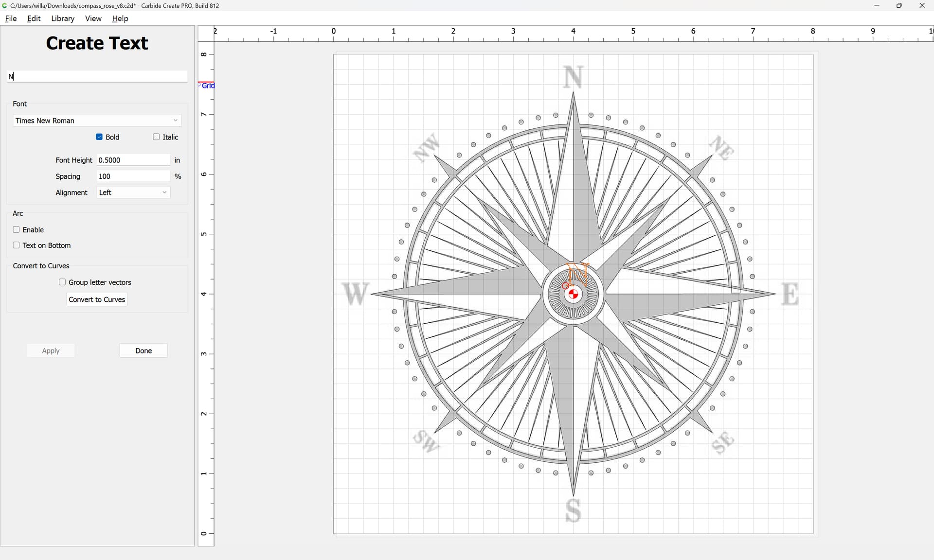The height and width of the screenshot is (560, 934).
Task: Open the Library menu
Action: pyautogui.click(x=63, y=18)
